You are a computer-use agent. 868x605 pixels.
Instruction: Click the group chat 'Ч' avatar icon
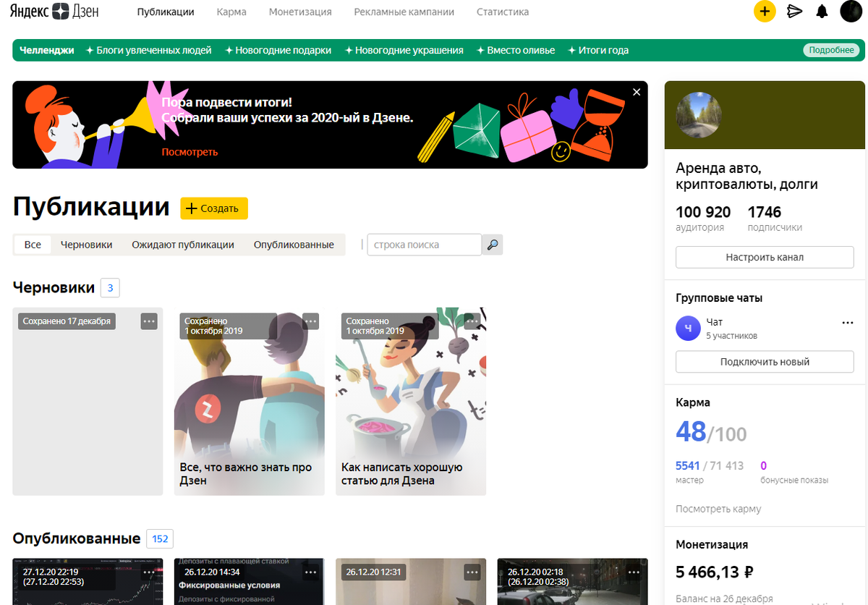click(688, 329)
